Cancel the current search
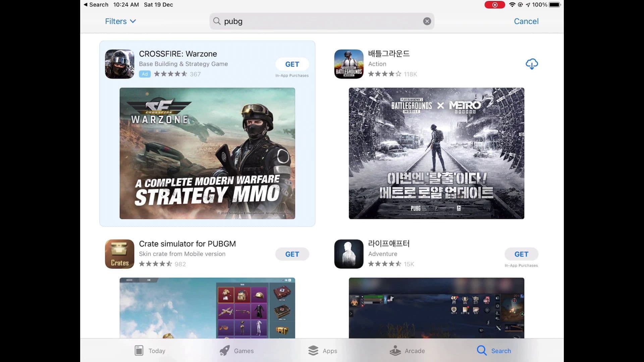644x362 pixels. pos(526,21)
